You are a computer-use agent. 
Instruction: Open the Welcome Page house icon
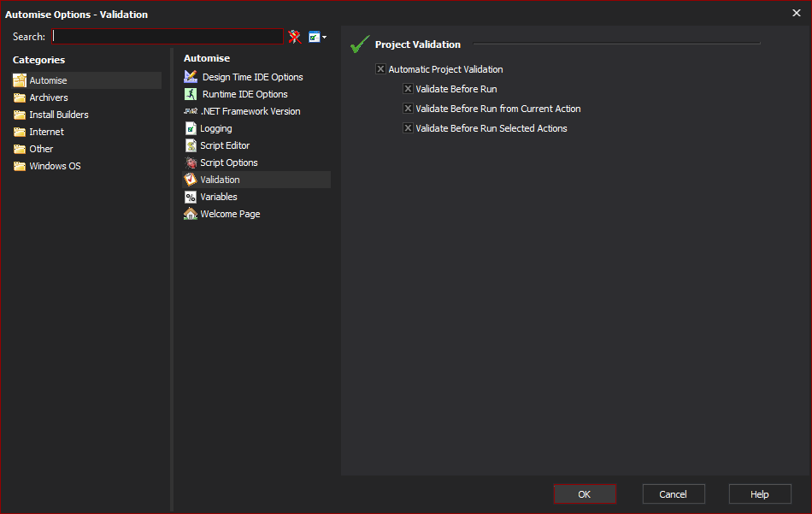191,214
